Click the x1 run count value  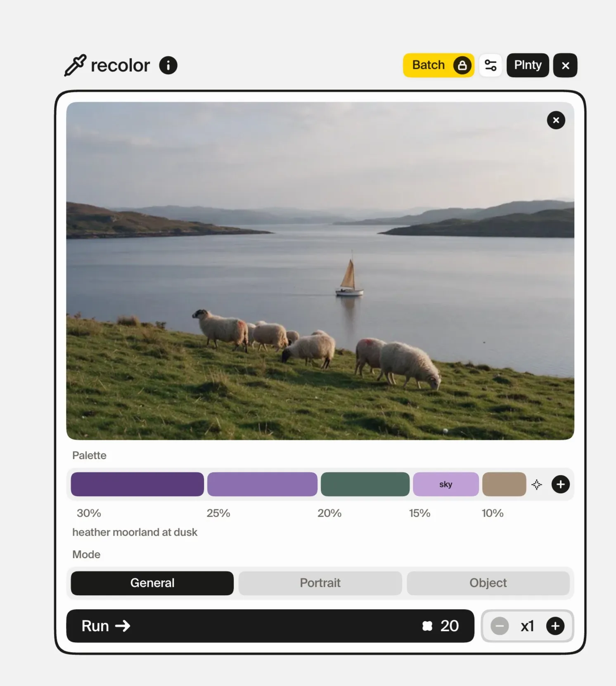(x=527, y=626)
